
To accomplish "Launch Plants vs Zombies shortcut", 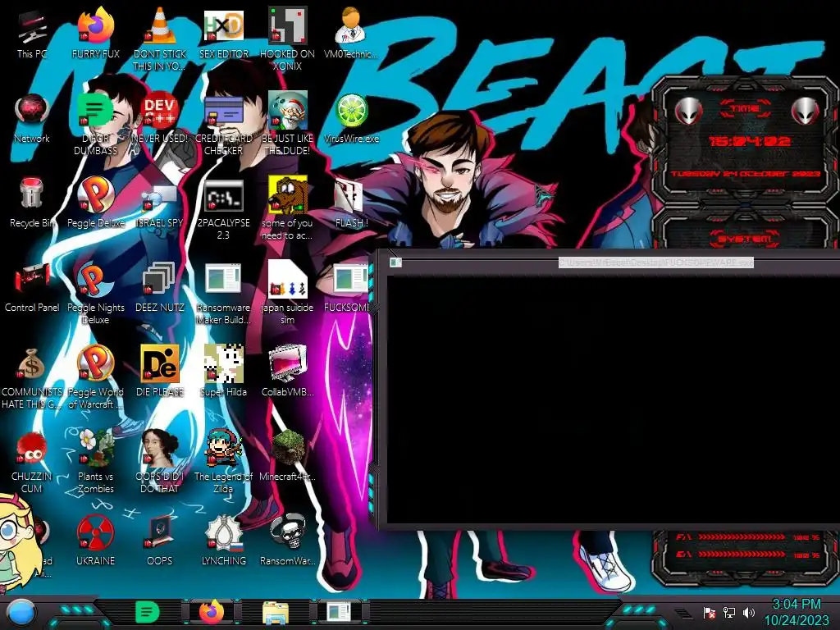I will (x=96, y=448).
